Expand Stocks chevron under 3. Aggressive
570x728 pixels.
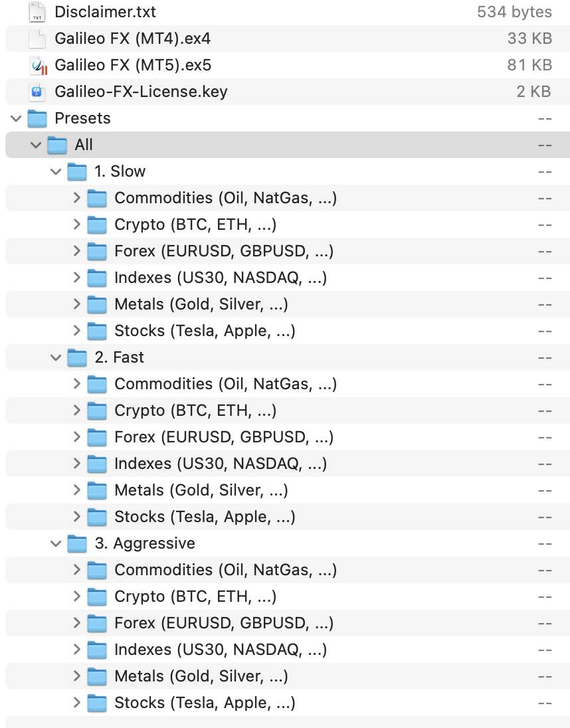(77, 703)
